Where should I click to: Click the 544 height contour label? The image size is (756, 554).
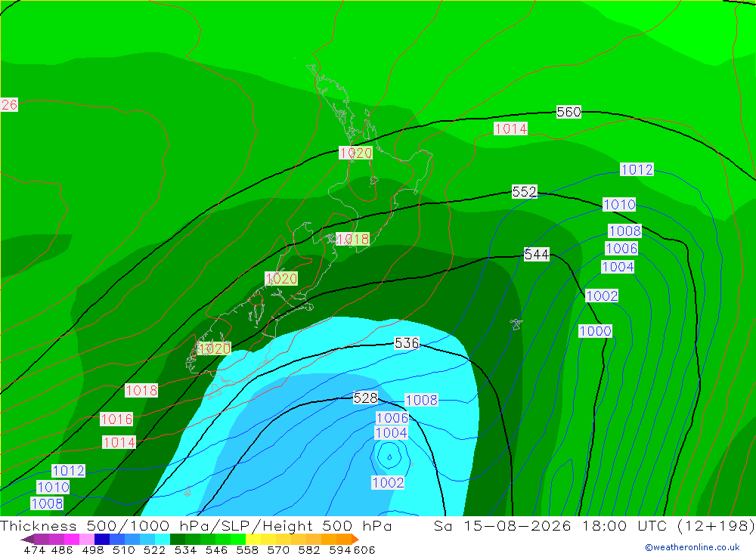click(536, 254)
